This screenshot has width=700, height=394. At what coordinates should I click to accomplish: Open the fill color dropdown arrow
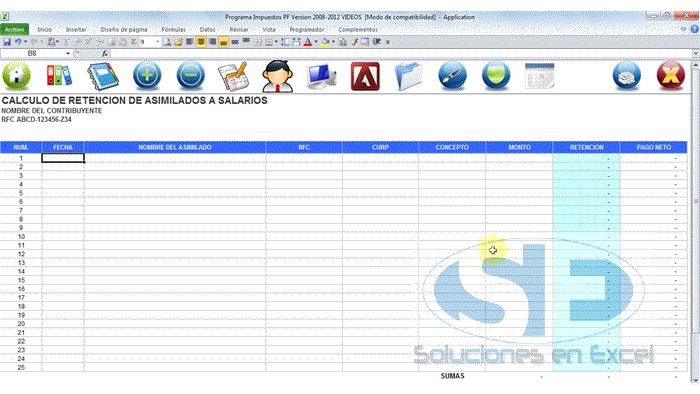333,42
